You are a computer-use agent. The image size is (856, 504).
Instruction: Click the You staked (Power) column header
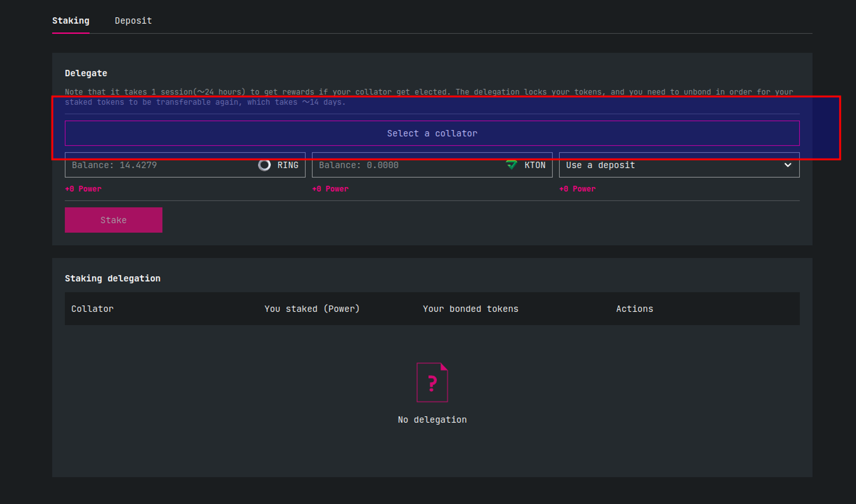(312, 309)
